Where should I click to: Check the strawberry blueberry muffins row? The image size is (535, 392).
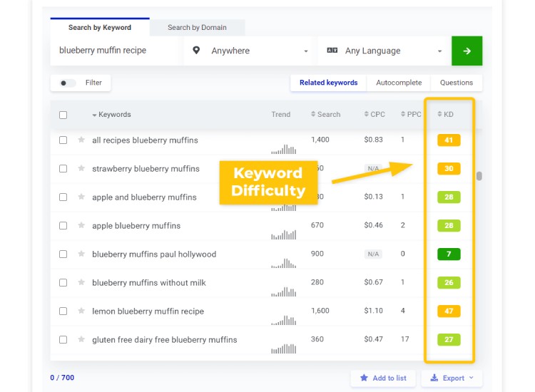point(63,169)
